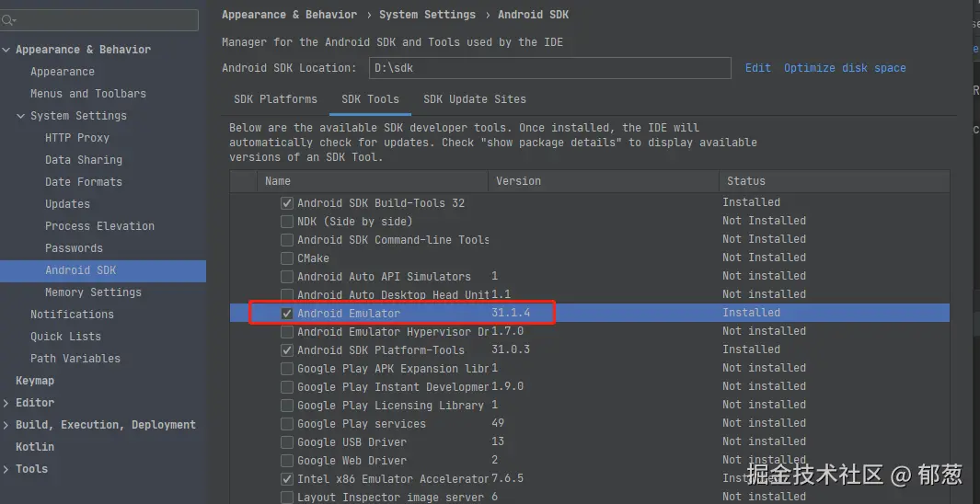
Task: Select Data Sharing settings
Action: click(x=84, y=160)
